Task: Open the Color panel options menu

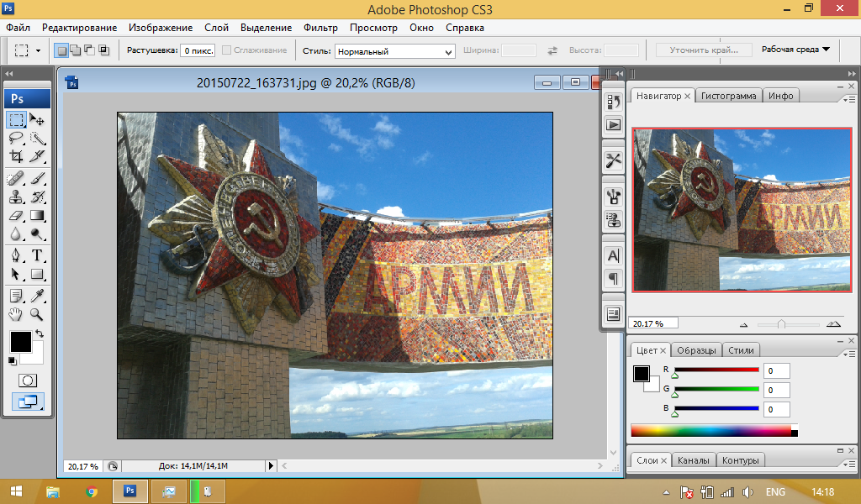Action: click(x=849, y=354)
